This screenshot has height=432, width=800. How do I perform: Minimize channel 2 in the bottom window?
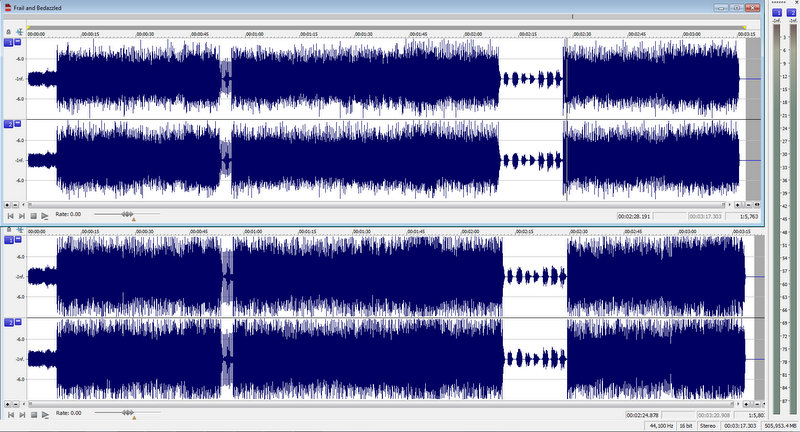coord(18,322)
